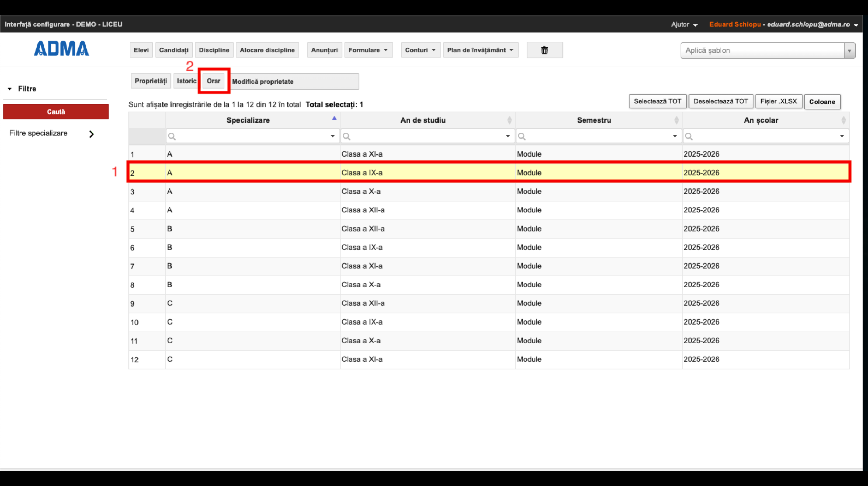The width and height of the screenshot is (868, 486).
Task: Collapse the Filtre section
Action: [10, 89]
